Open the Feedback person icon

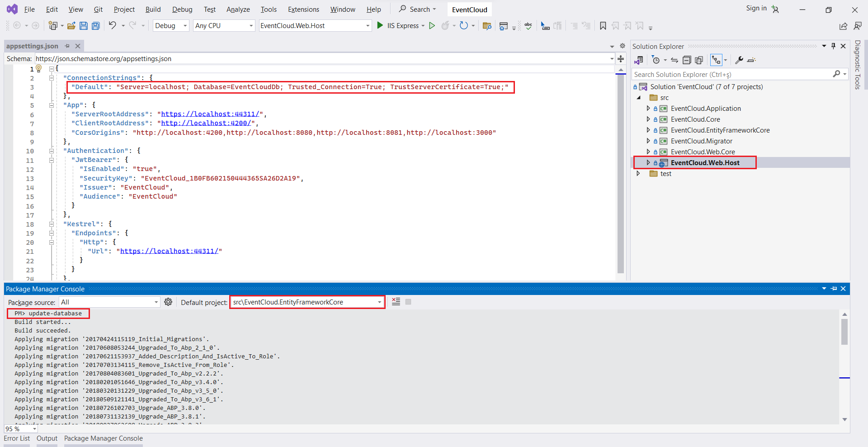point(858,26)
